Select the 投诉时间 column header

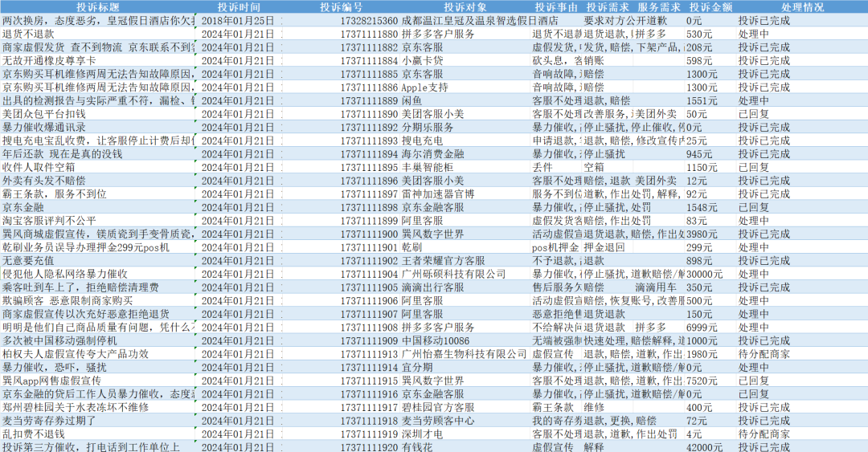coord(239,7)
